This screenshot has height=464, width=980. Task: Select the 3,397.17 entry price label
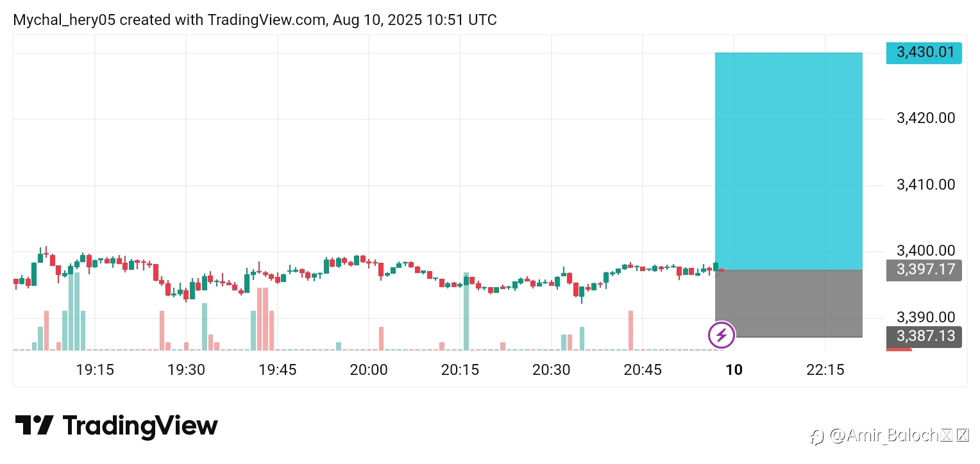click(x=924, y=269)
